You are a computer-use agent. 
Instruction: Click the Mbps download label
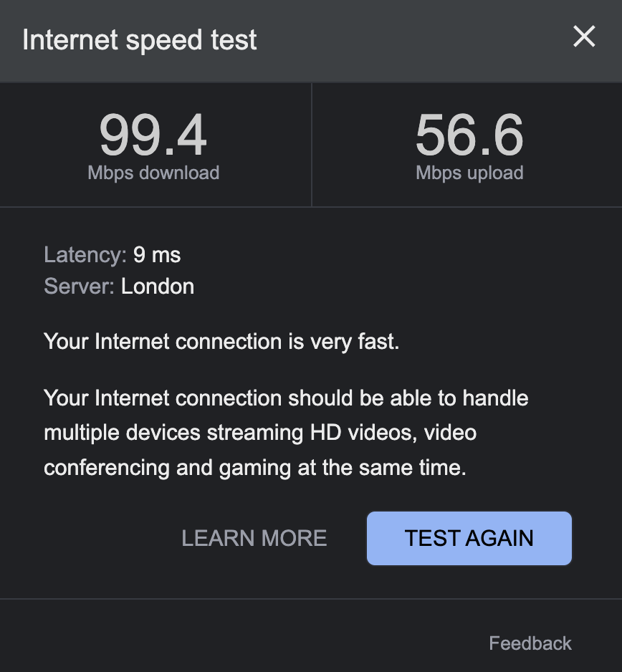(x=153, y=173)
